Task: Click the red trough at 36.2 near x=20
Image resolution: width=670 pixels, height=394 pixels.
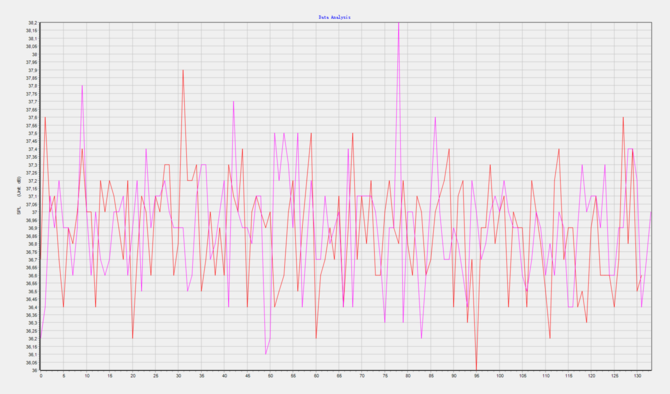Action: (132, 338)
